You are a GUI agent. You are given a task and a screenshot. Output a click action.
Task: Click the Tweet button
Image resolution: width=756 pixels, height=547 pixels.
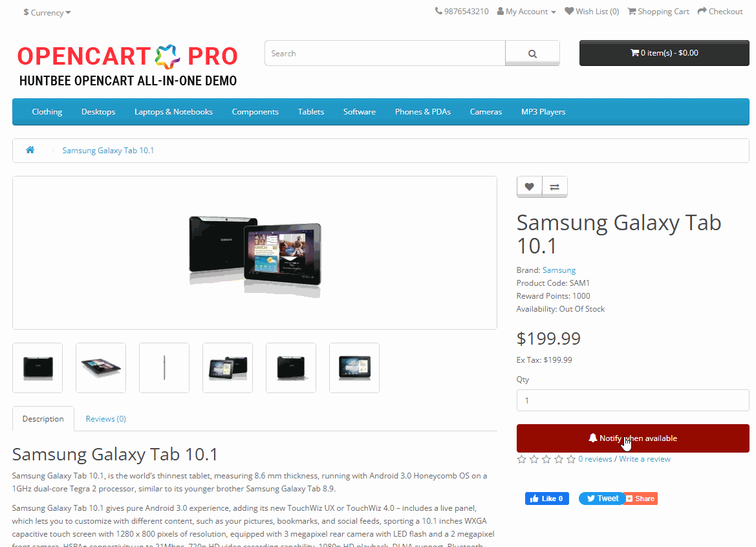click(601, 499)
